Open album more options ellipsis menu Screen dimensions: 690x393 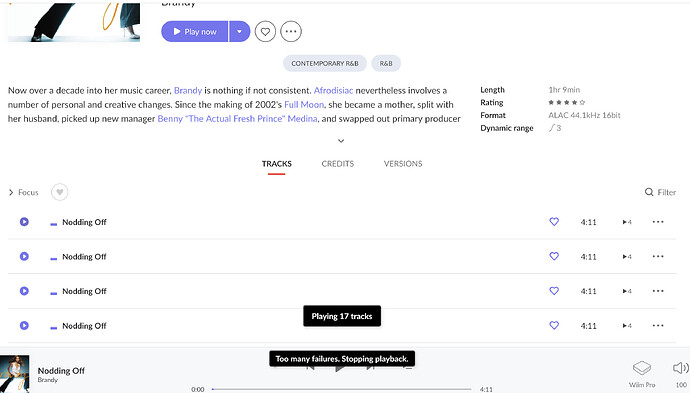point(291,32)
